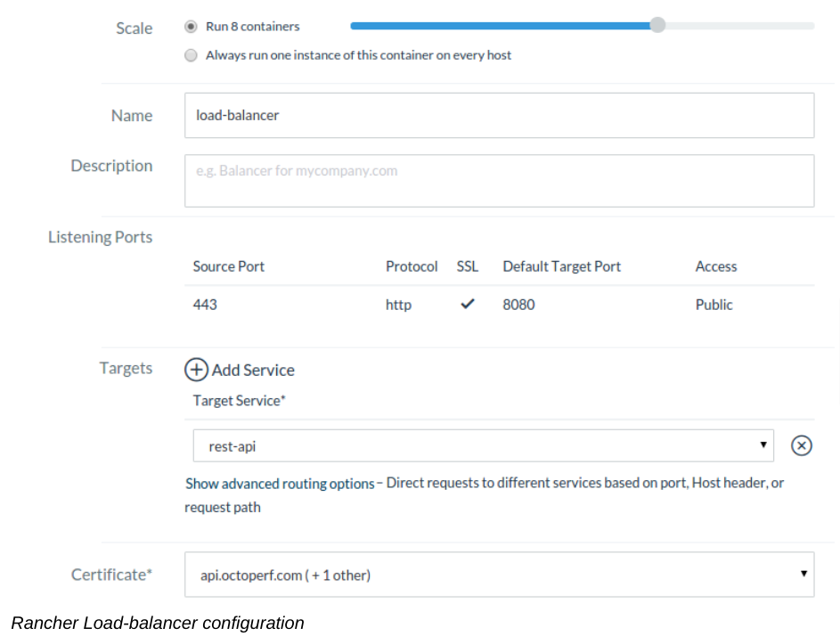840x636 pixels.
Task: Click the Certificate dropdown arrow
Action: pos(803,575)
